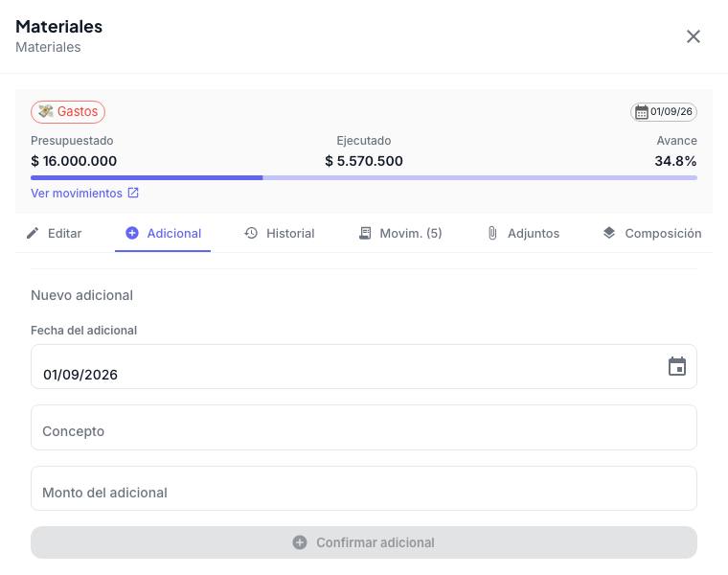Click the layers icon on Composición
The image size is (728, 575).
609,233
